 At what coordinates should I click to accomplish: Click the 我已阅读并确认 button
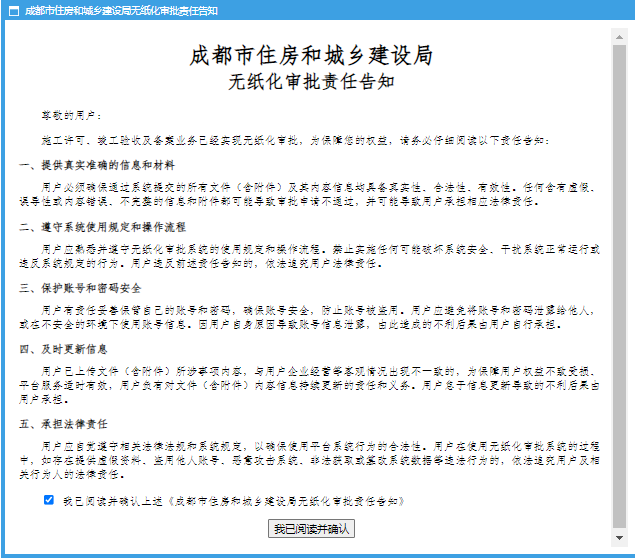point(311,528)
